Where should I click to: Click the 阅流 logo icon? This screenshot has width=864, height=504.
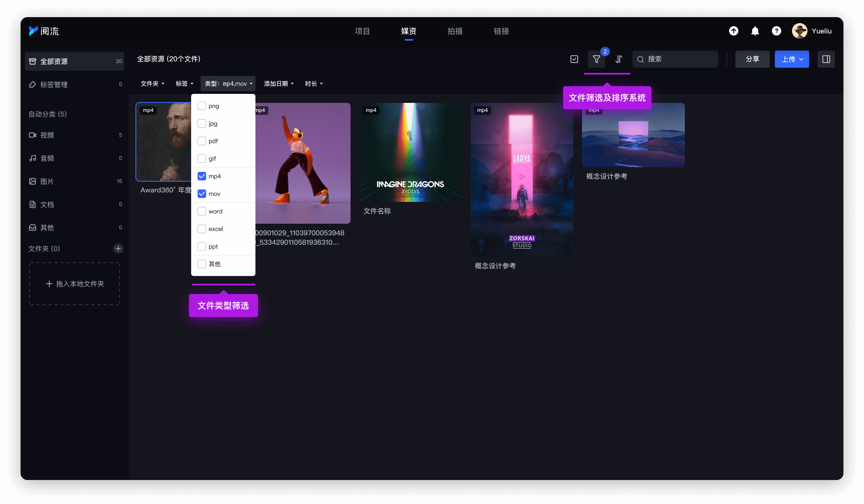click(x=33, y=31)
